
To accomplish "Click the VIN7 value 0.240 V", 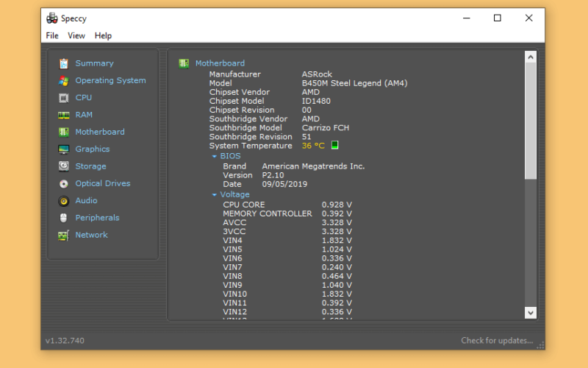I will [337, 267].
